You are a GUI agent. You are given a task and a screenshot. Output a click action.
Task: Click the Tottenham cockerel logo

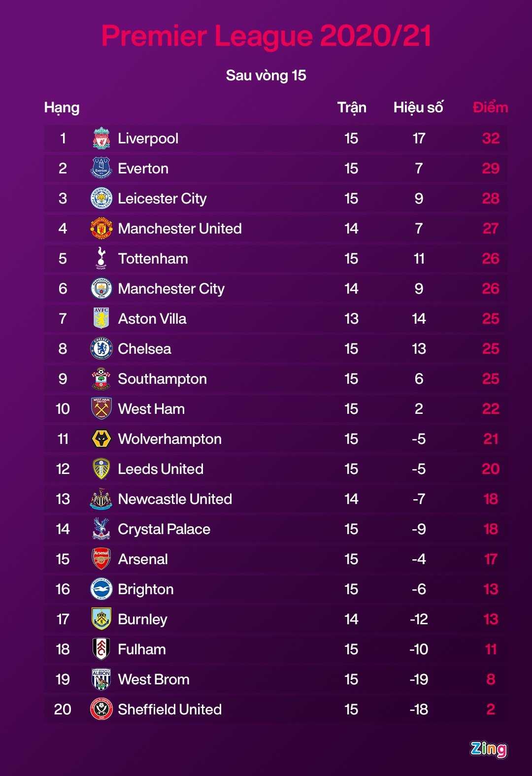[101, 258]
